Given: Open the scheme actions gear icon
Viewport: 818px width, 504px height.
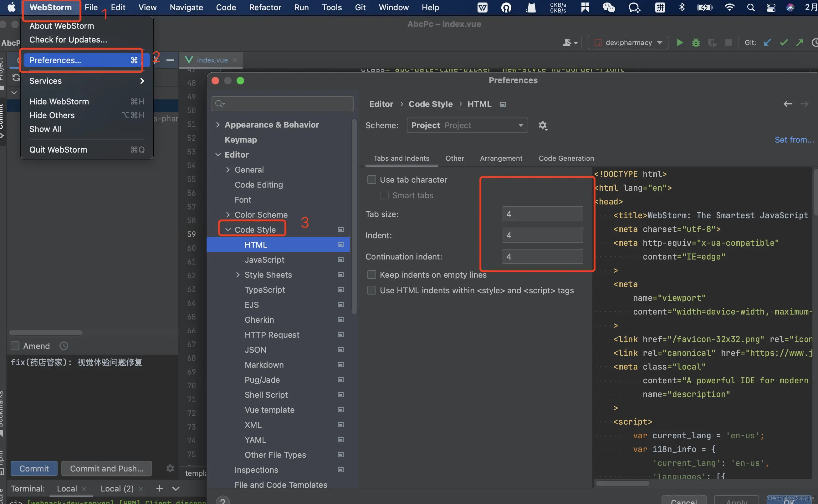Looking at the screenshot, I should pyautogui.click(x=543, y=125).
